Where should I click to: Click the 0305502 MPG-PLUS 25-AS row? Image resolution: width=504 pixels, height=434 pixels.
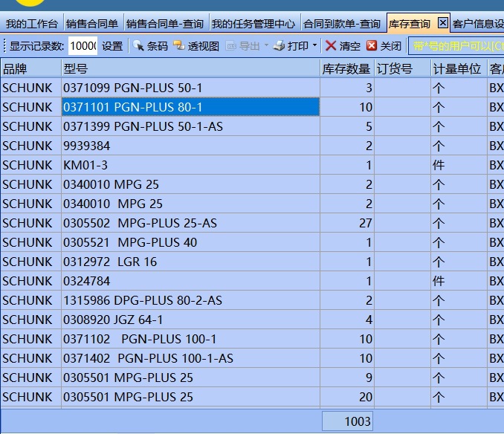click(x=190, y=223)
